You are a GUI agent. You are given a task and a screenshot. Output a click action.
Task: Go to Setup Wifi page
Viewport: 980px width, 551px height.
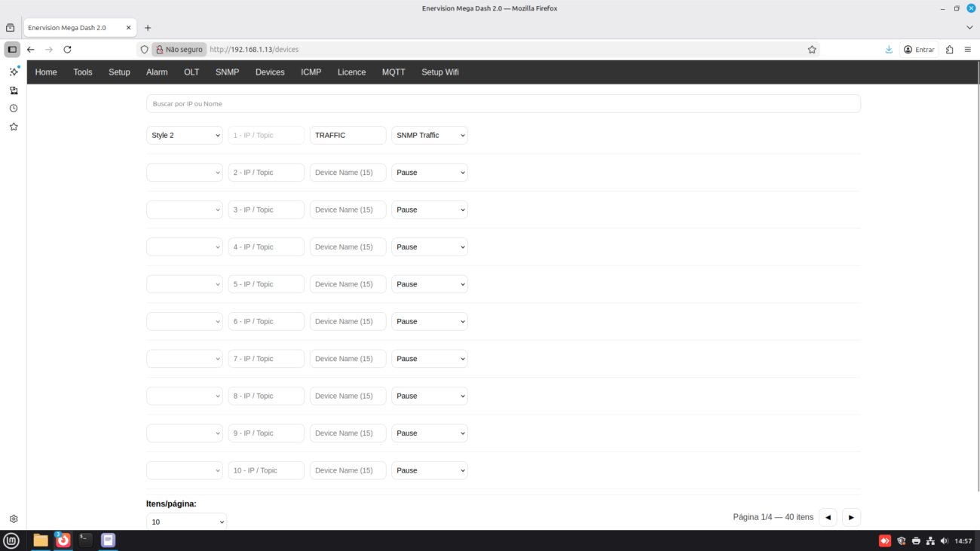coord(439,72)
